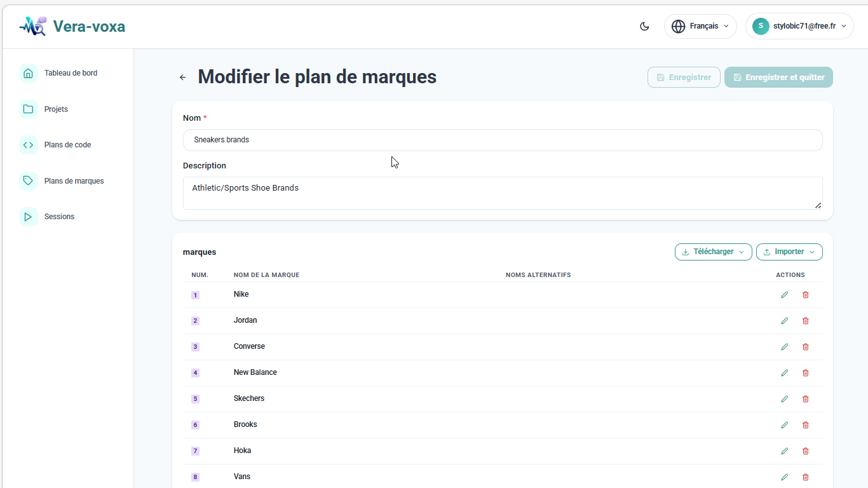
Task: Click the description resize handle
Action: point(818,205)
